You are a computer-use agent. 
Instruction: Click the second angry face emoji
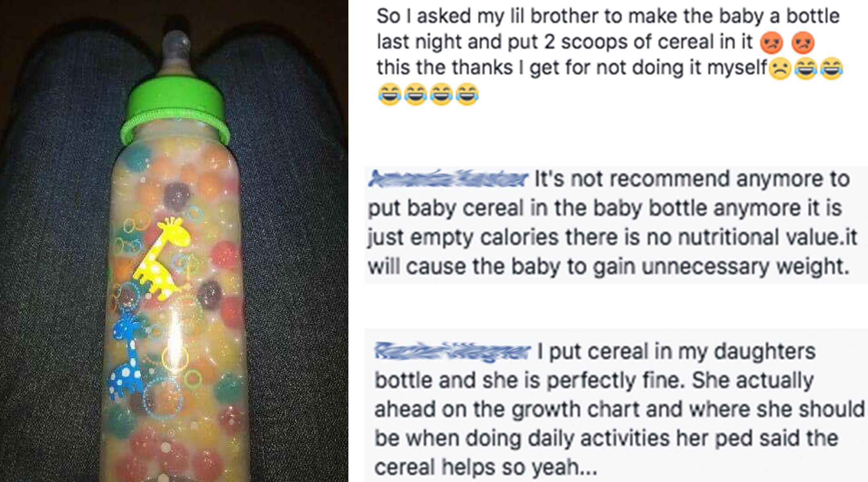pyautogui.click(x=802, y=43)
